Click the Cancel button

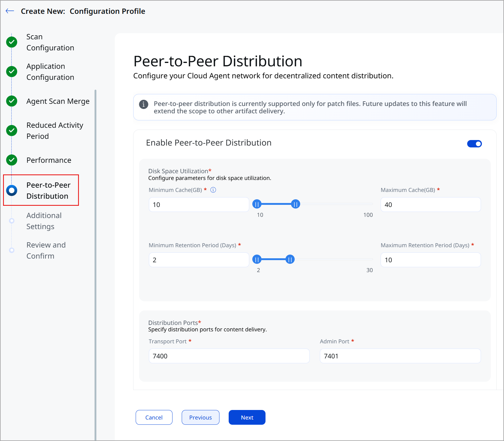(154, 417)
